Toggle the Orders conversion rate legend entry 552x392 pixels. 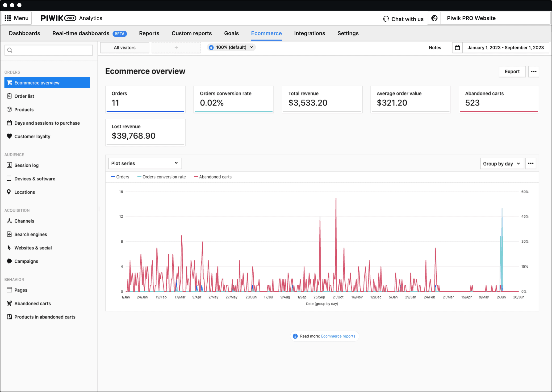coord(161,177)
